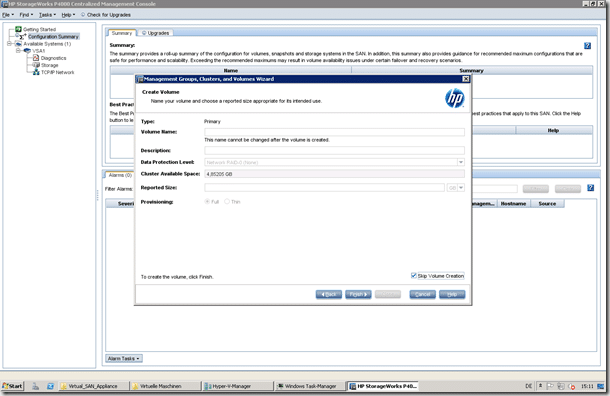Click the Reported Size input field
This screenshot has height=396, width=610.
pyautogui.click(x=324, y=188)
